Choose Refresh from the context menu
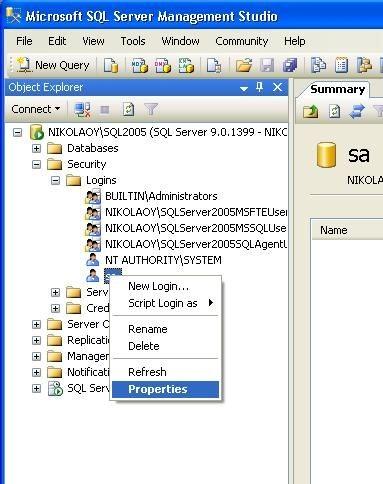Viewport: 383px width, 484px height. pos(165,372)
